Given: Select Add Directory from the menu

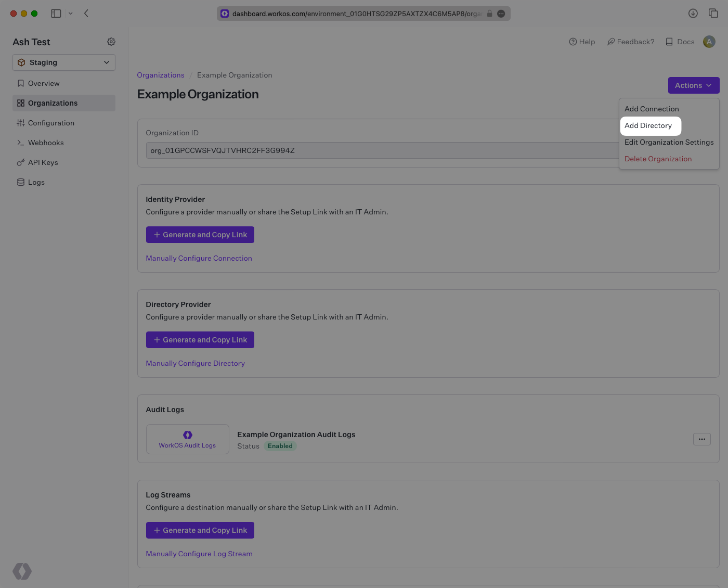Looking at the screenshot, I should click(x=648, y=125).
